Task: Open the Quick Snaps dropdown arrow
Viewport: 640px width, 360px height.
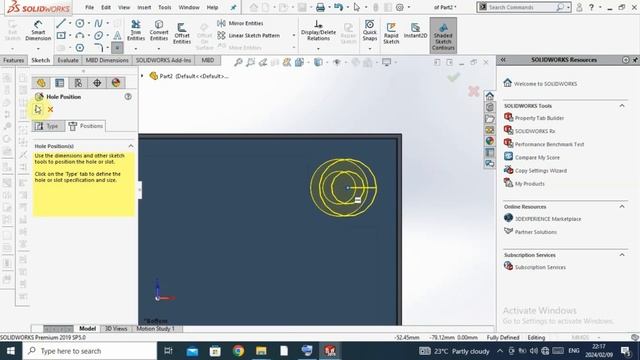Action: pos(369,49)
